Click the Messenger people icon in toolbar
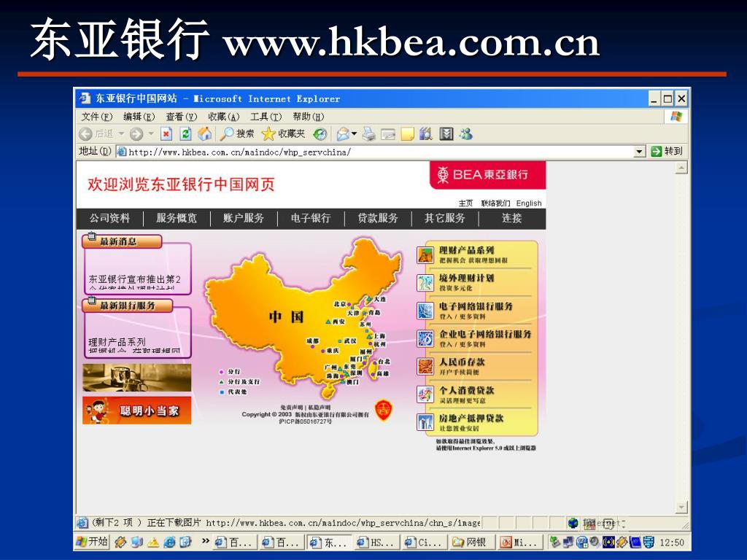The width and height of the screenshot is (747, 560). click(x=465, y=134)
